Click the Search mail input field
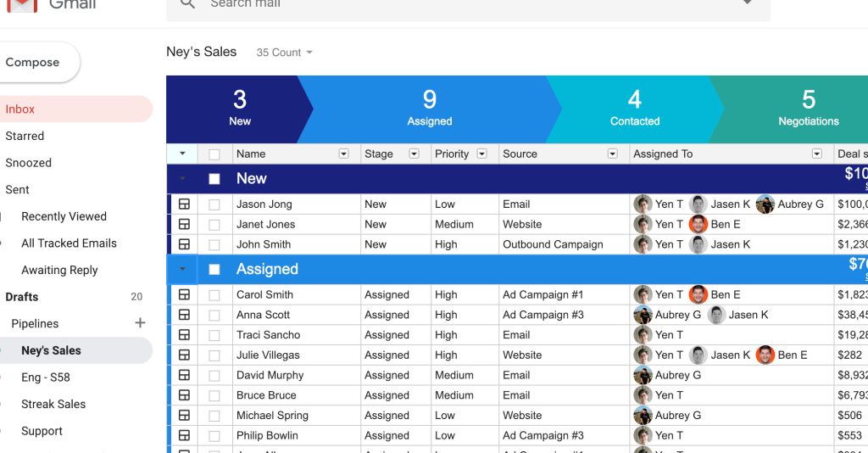The height and width of the screenshot is (453, 868). [x=466, y=5]
